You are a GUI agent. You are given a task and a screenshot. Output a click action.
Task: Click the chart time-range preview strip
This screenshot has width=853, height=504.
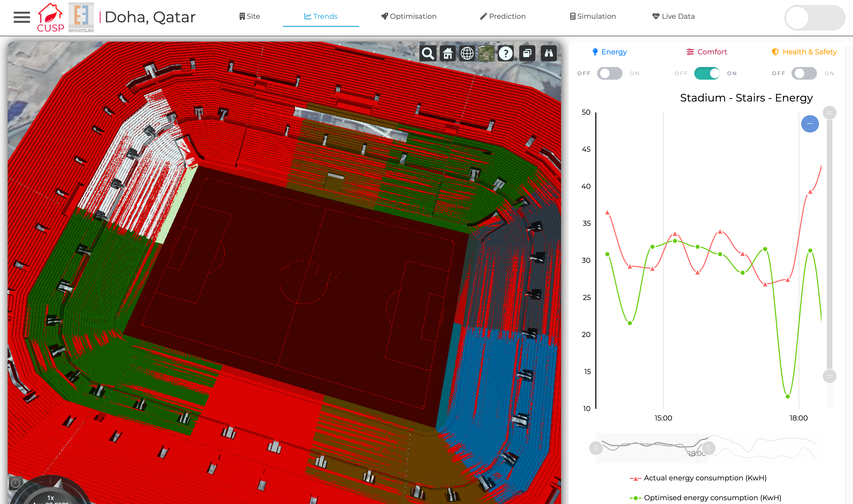coord(652,448)
